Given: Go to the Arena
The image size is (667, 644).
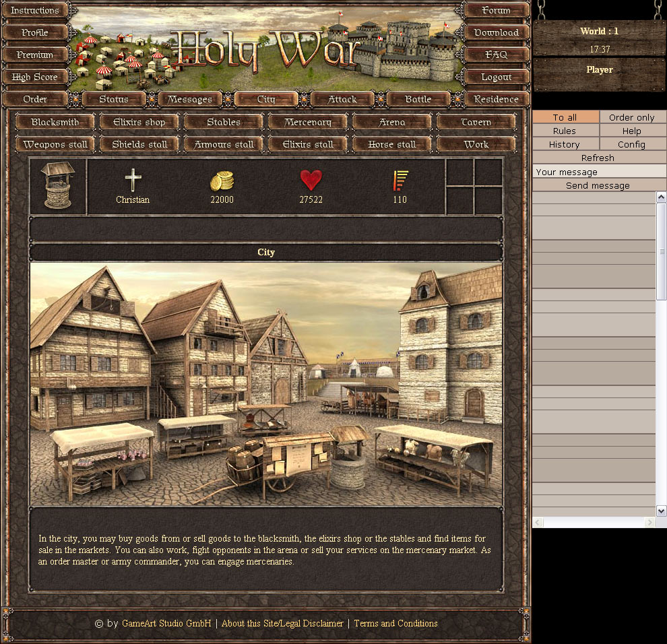Looking at the screenshot, I should click(x=392, y=123).
